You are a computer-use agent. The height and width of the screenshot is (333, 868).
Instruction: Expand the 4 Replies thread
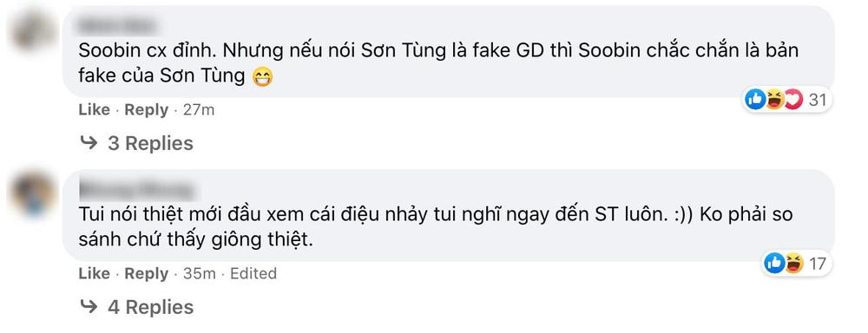[x=150, y=307]
